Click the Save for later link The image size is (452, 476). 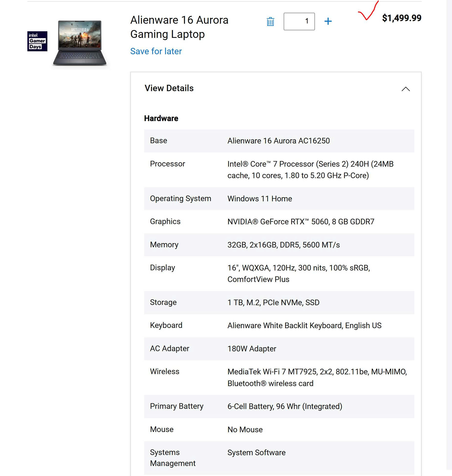tap(156, 51)
